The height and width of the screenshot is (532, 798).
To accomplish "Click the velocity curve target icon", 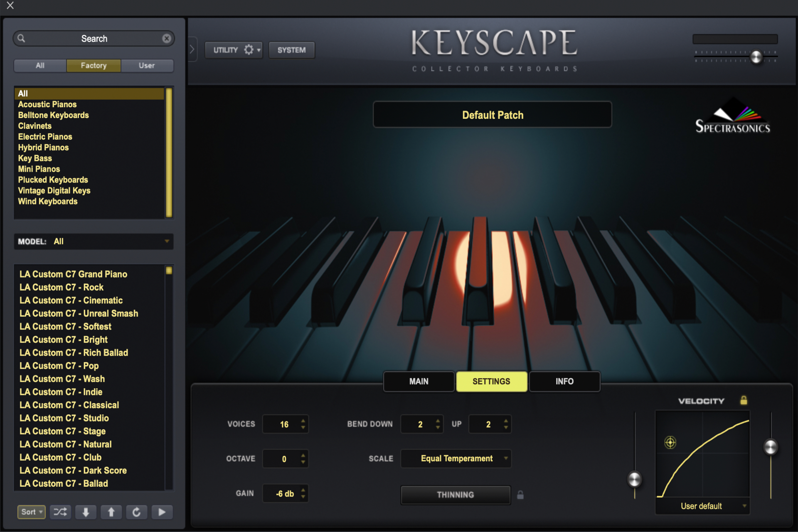I will click(x=670, y=442).
